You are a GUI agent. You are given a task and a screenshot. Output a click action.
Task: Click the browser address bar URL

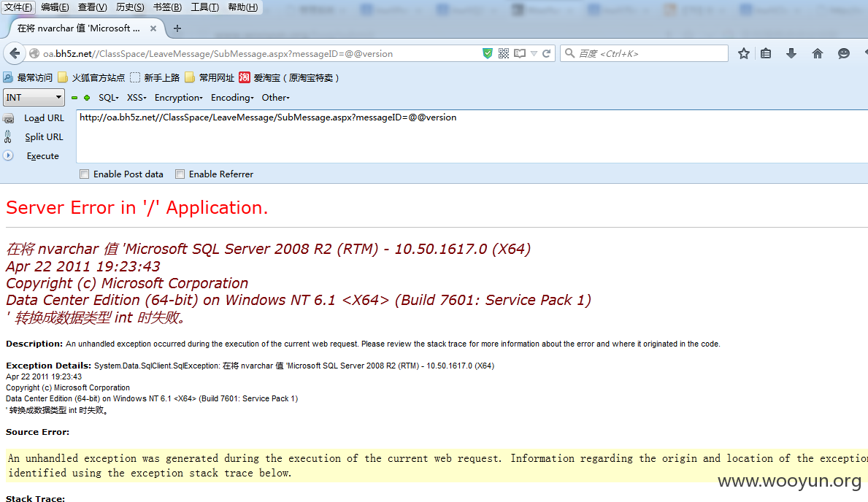coord(218,54)
